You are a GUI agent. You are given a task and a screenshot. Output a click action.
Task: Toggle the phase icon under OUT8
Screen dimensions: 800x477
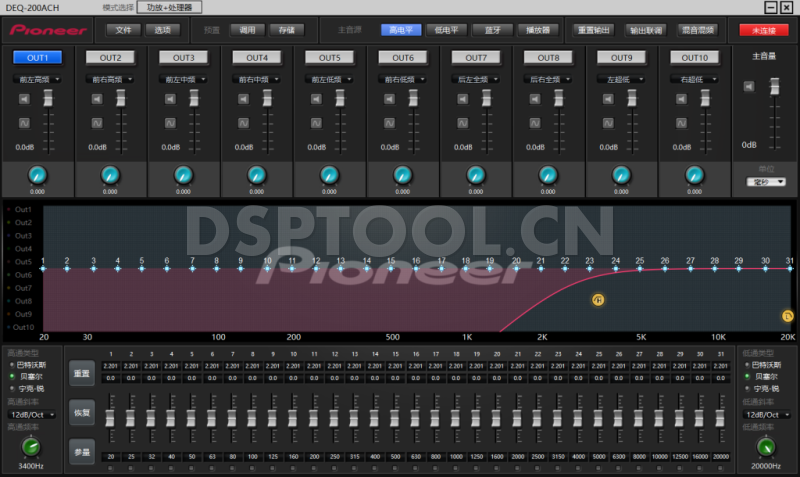(537, 122)
